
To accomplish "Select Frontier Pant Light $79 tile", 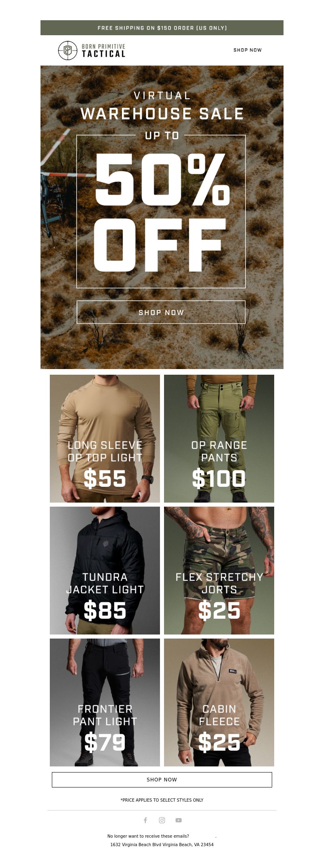I will click(x=105, y=702).
